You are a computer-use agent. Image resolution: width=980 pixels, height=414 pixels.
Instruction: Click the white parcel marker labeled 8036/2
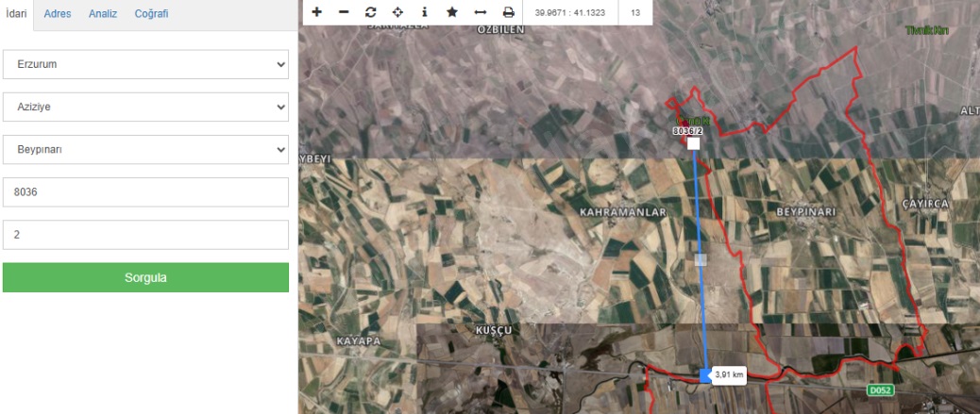point(693,143)
